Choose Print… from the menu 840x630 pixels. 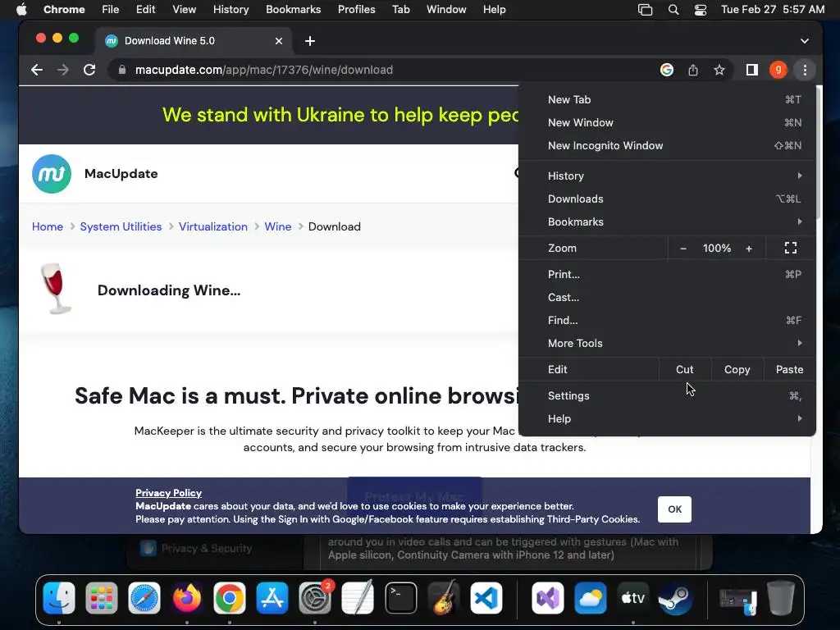click(x=667, y=274)
